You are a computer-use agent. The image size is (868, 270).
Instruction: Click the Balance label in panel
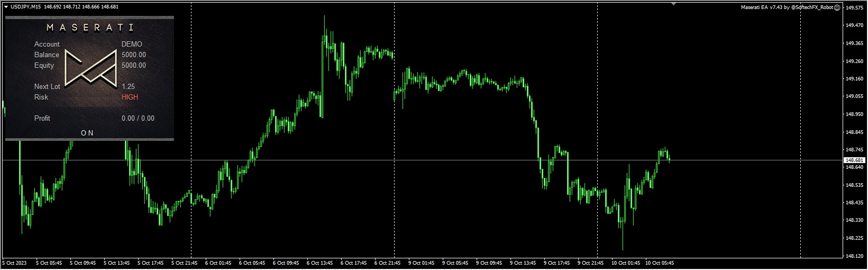[x=47, y=55]
